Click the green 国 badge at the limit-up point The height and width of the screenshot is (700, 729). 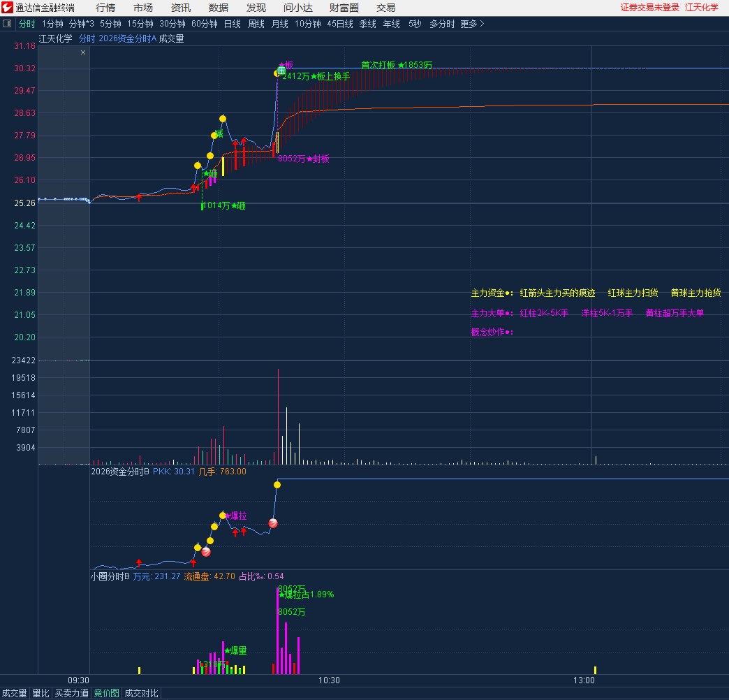tap(281, 71)
